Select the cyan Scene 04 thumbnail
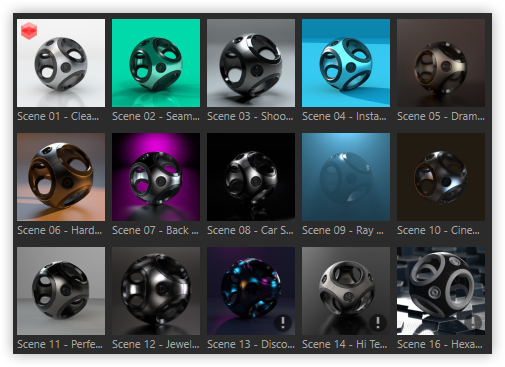Viewport: 505px width, 367px height. click(x=346, y=63)
